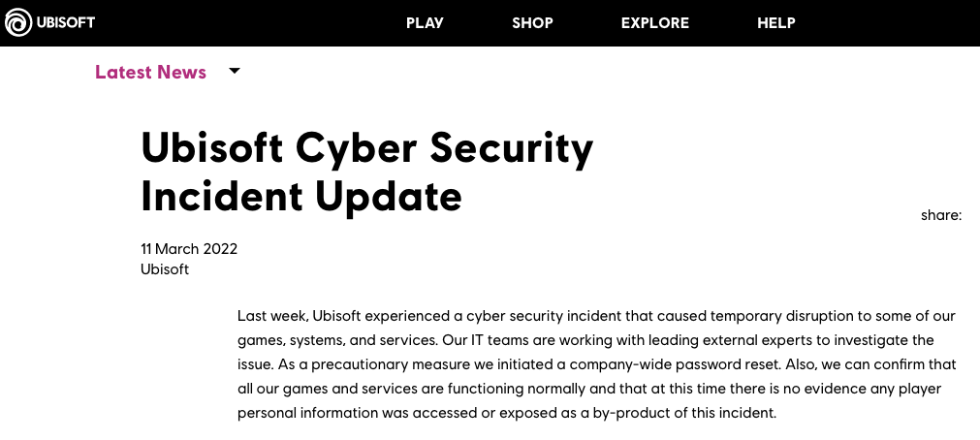Open the HELP menu
980x440 pixels.
pos(776,23)
